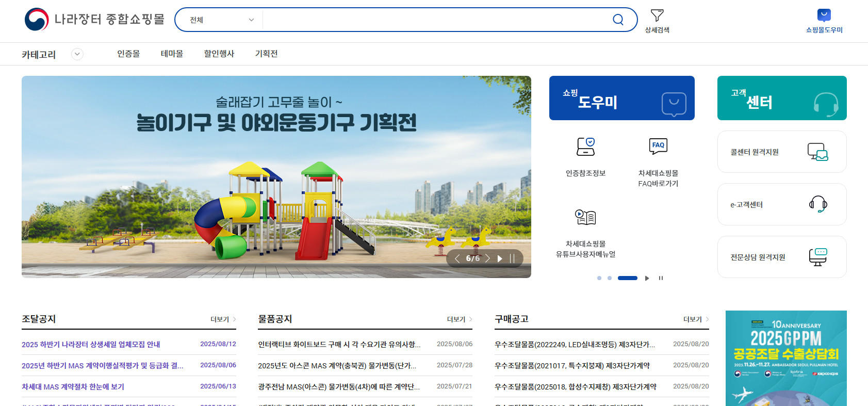Image resolution: width=868 pixels, height=406 pixels.
Task: Open 우수조달물품(2021017, 특수지붕재) notice
Action: (x=572, y=366)
